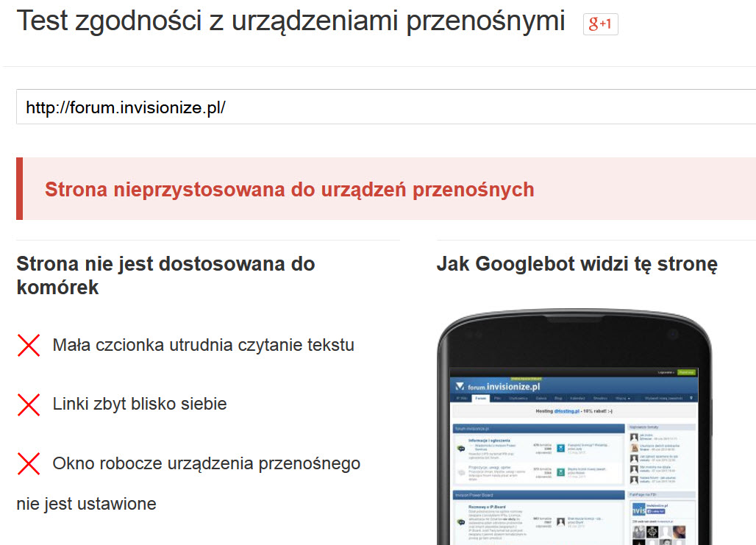Screen dimensions: 756x545
Task: Click 'Jak Googlebot widzi tę stronę' heading
Action: point(577,264)
